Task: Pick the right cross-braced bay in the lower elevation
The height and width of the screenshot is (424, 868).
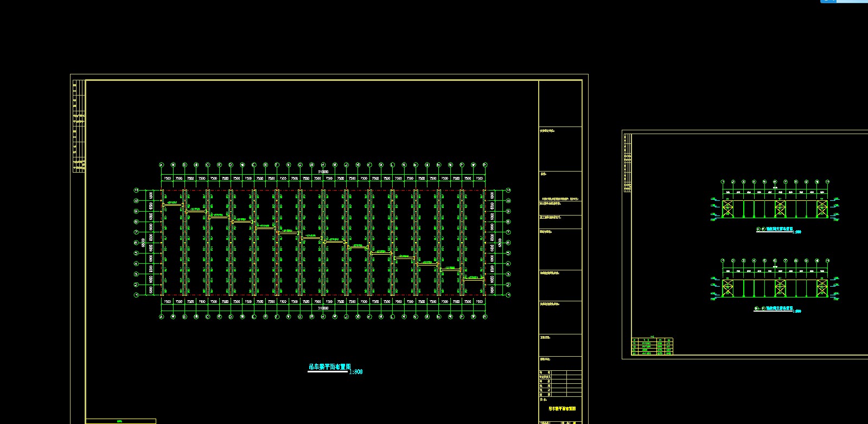Action: tap(822, 288)
